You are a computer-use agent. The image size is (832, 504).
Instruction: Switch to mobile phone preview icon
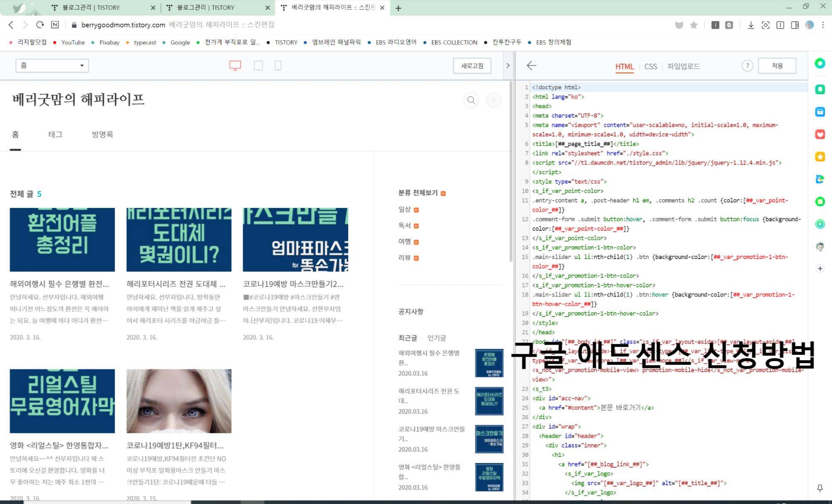point(278,66)
